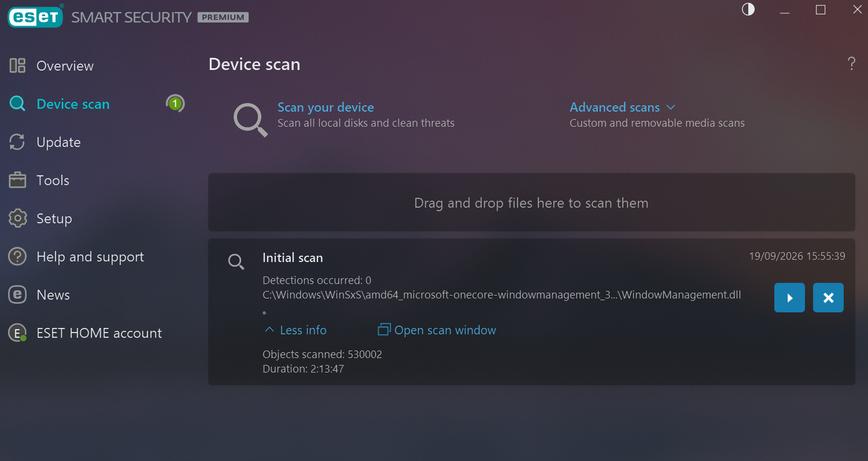Click the Open scan window icon
The width and height of the screenshot is (868, 461).
[x=384, y=330]
